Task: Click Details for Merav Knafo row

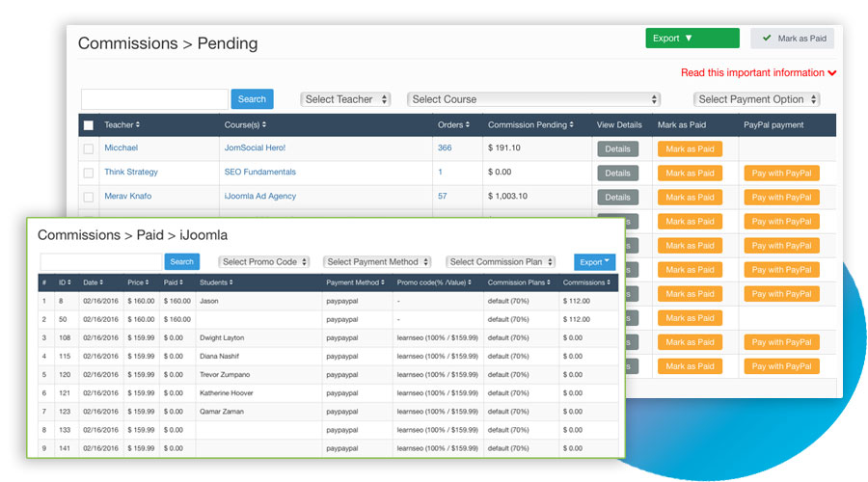Action: pos(618,198)
